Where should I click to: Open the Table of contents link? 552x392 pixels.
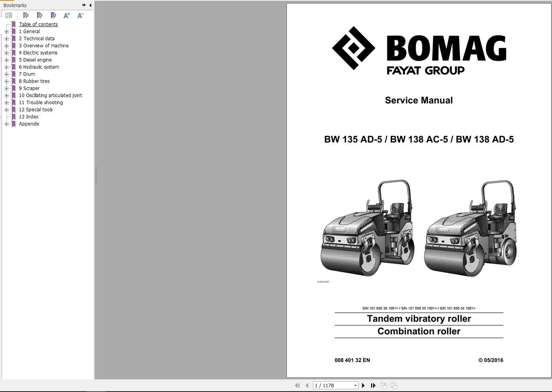38,24
